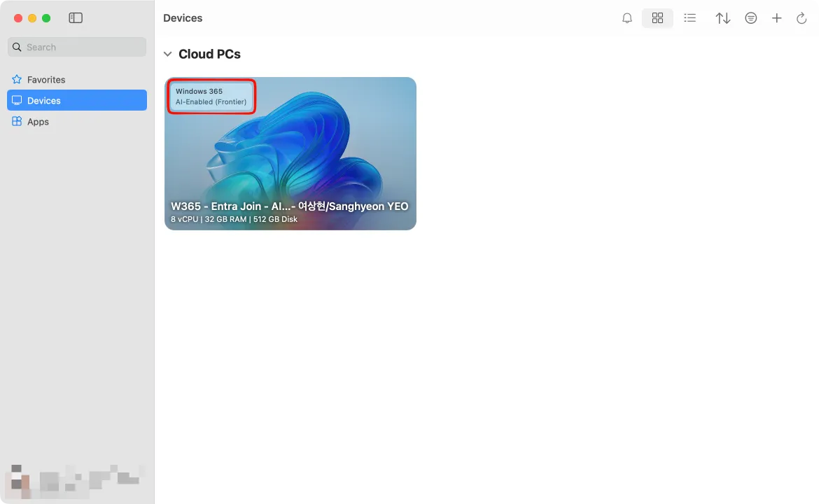The image size is (819, 504).
Task: Refresh the devices list
Action: [x=802, y=18]
